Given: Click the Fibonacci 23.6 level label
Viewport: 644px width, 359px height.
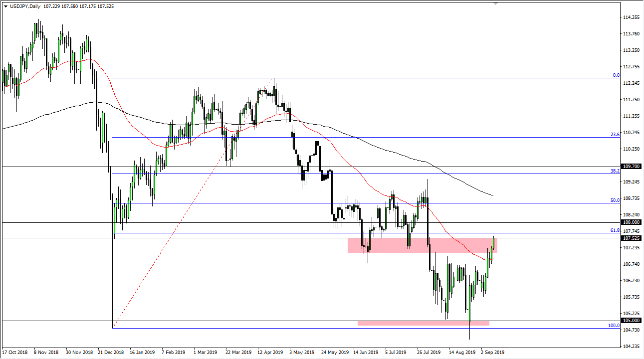Looking at the screenshot, I should coord(615,135).
